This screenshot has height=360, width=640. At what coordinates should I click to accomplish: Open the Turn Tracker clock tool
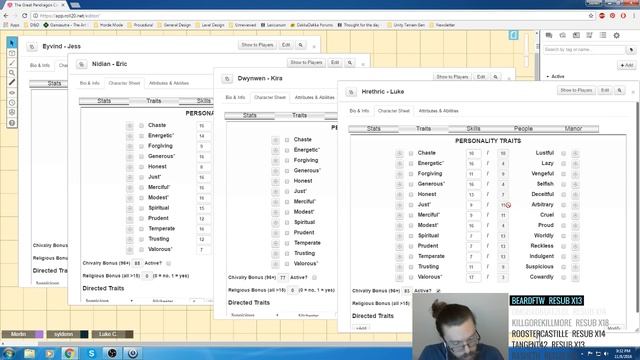12,102
